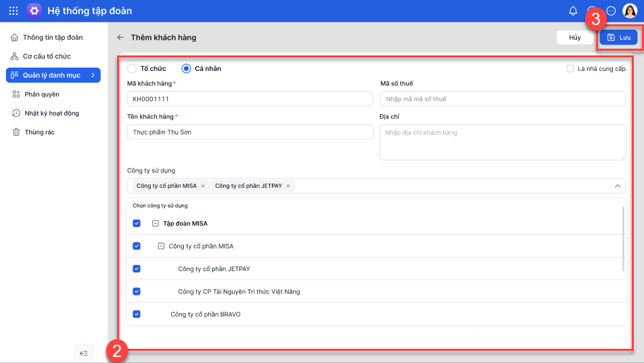Open Thông tin tập đoàn in sidebar
The width and height of the screenshot is (644, 363).
pyautogui.click(x=53, y=37)
